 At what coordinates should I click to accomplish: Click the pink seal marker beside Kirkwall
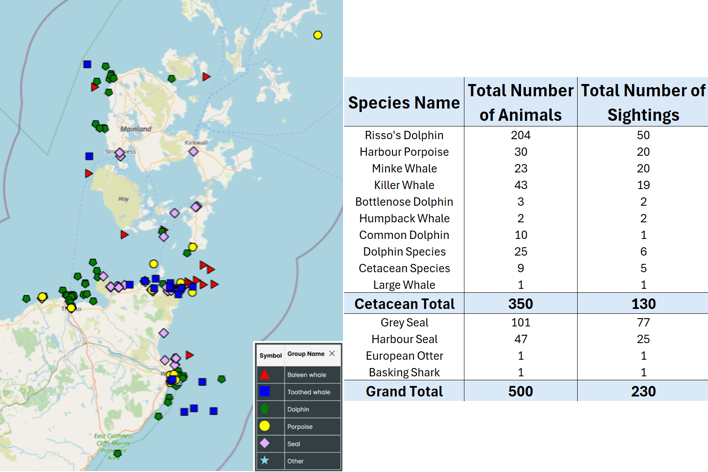(x=194, y=152)
